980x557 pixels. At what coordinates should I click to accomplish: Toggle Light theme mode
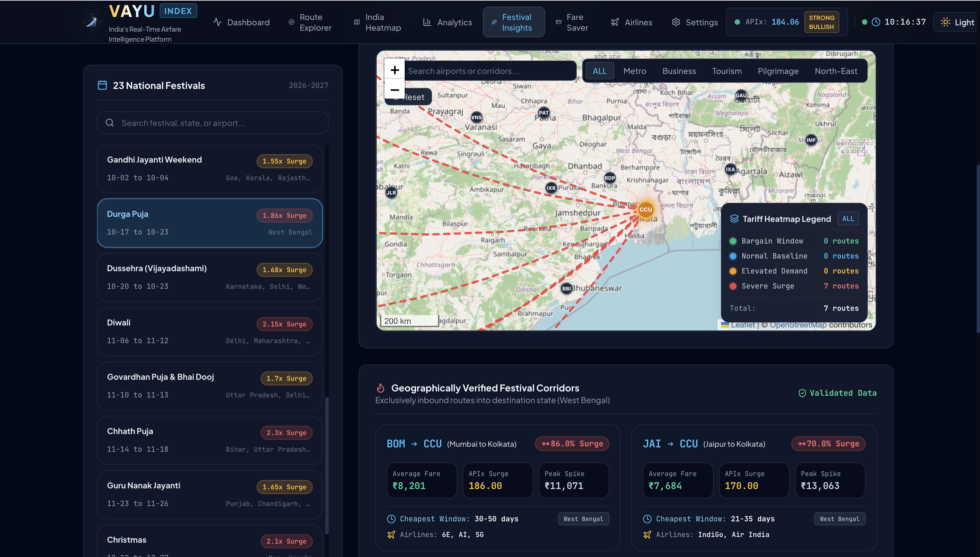pos(957,22)
